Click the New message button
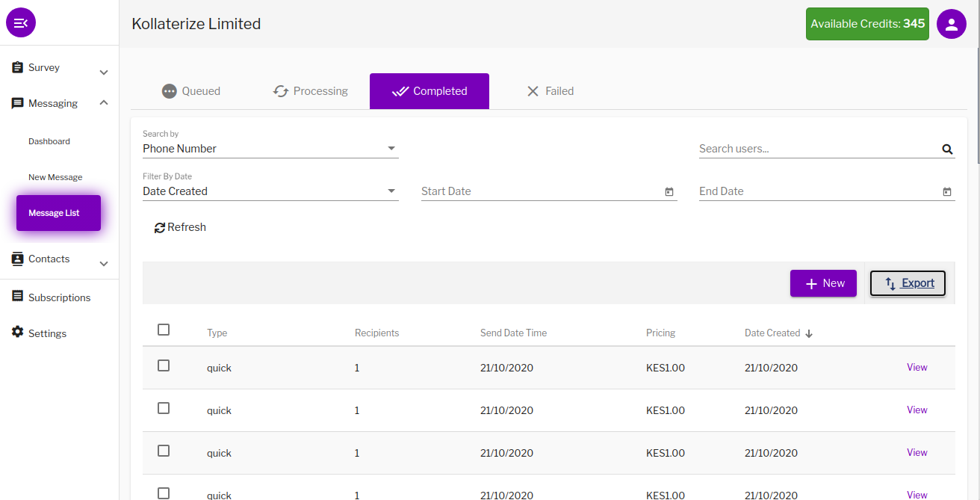This screenshot has height=500, width=980. pos(823,283)
